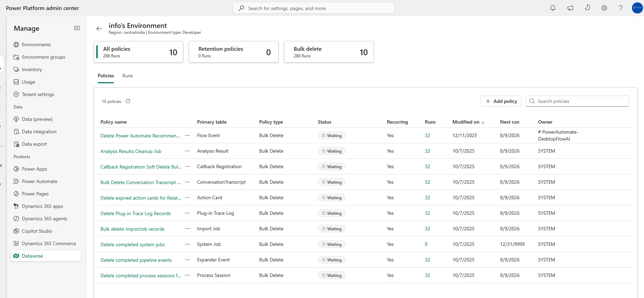Open the user account avatar
644x298 pixels.
click(x=637, y=8)
